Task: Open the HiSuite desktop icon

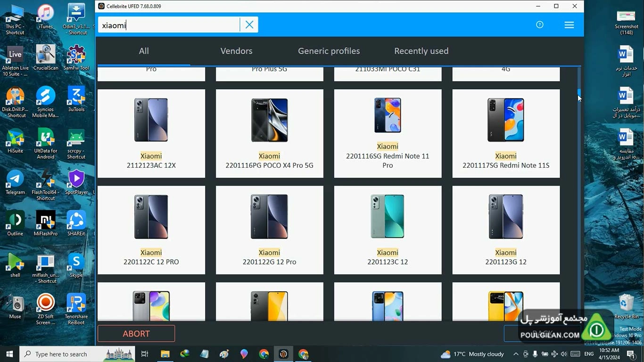Action: (x=15, y=141)
